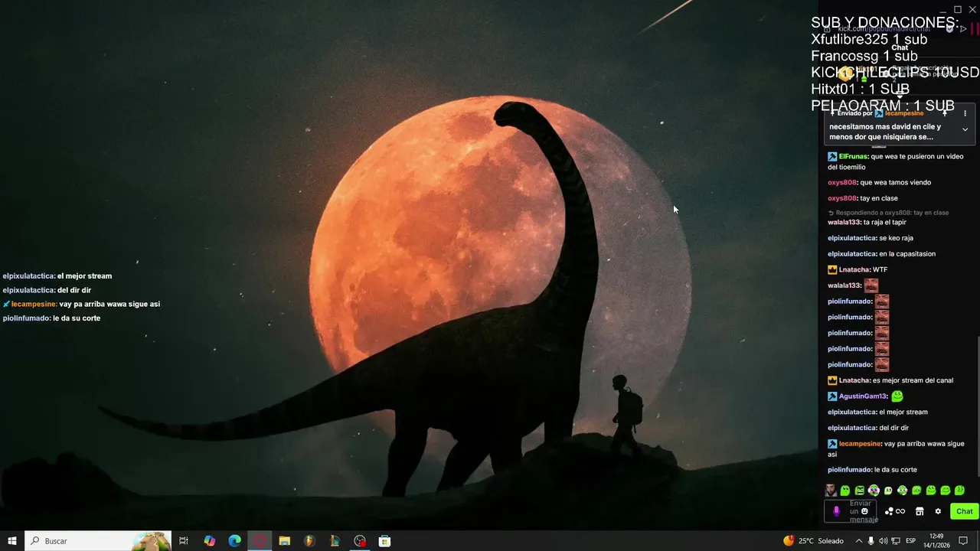Image resolution: width=980 pixels, height=551 pixels.
Task: Click the message 'le da su corte' in chat panel
Action: point(895,470)
